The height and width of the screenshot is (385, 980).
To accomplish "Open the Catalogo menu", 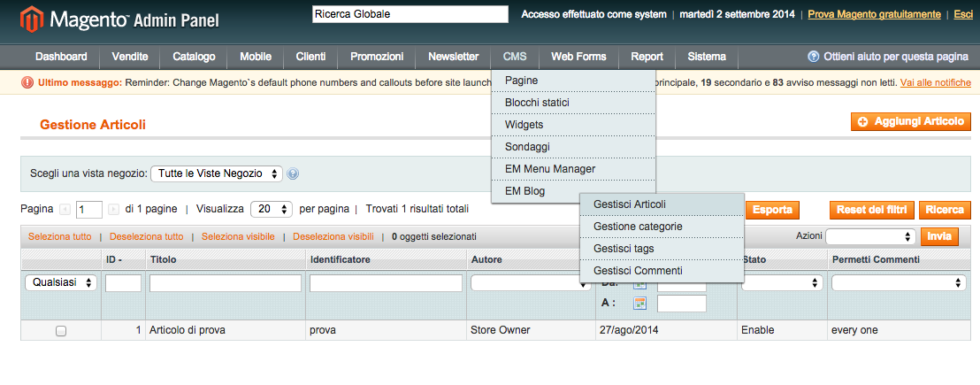I will (x=195, y=57).
